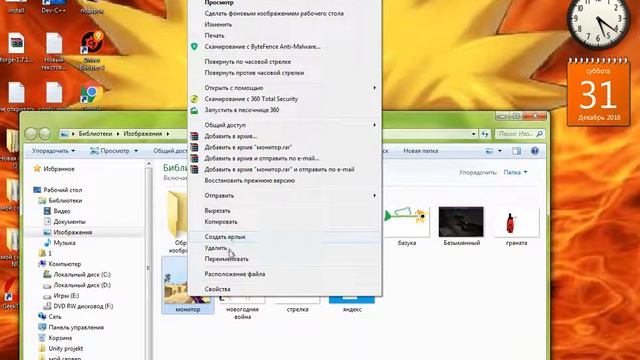Choose Повернуть по часовой стрелке
Viewport: 640px width, 360px height.
[248, 62]
